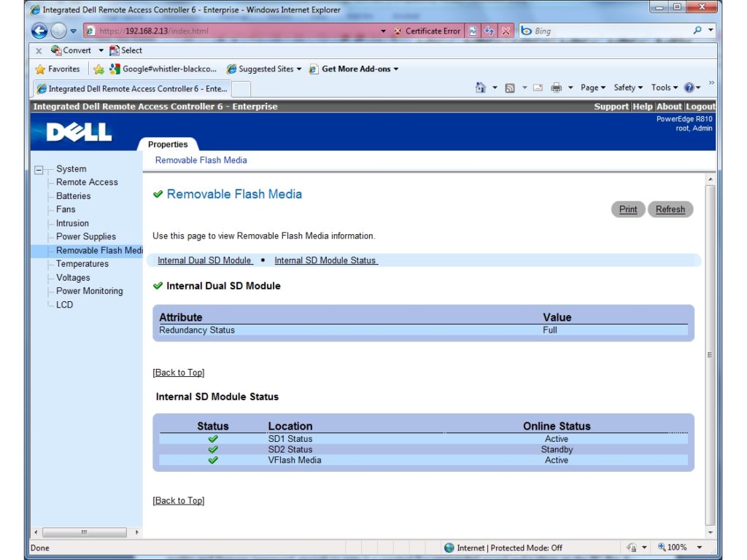Follow the Internal SD Module Status link
The width and height of the screenshot is (747, 560).
click(325, 260)
